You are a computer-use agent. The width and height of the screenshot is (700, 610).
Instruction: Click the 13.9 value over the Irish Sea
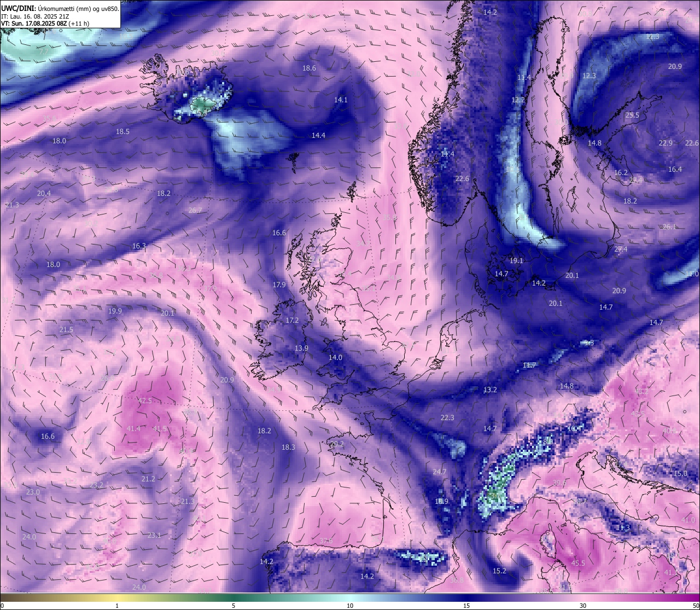(301, 348)
